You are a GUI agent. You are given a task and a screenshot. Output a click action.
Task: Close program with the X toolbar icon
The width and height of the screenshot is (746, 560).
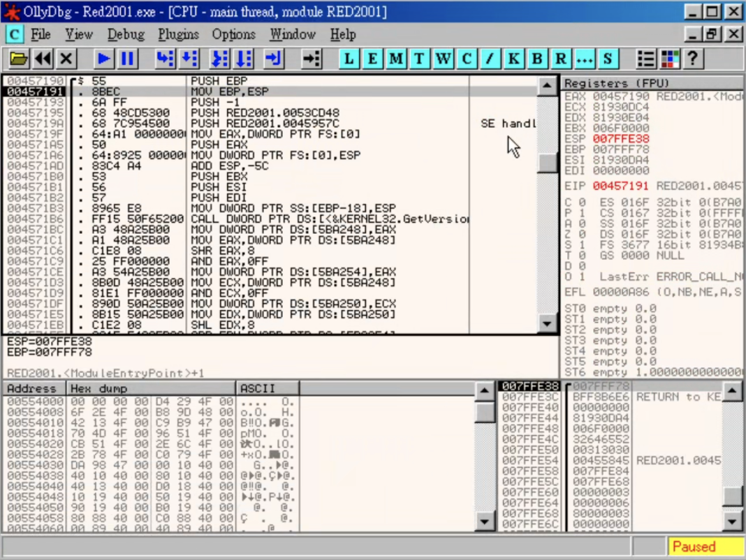(x=66, y=59)
